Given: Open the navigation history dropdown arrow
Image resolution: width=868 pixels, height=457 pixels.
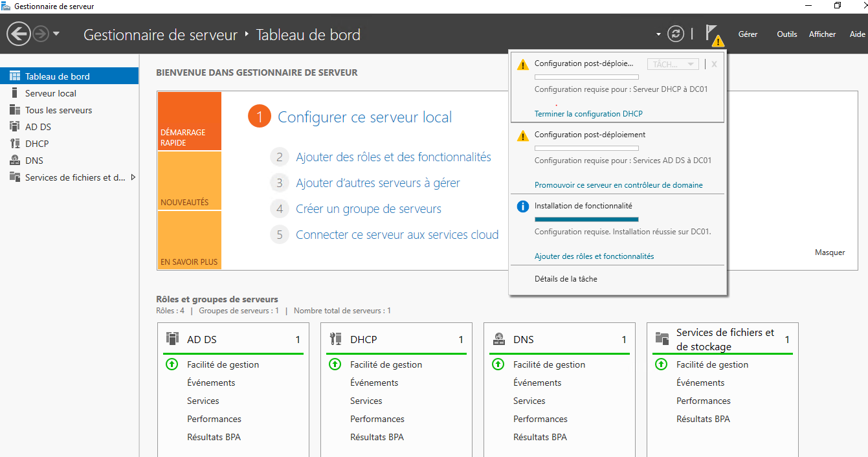Looking at the screenshot, I should click(56, 34).
